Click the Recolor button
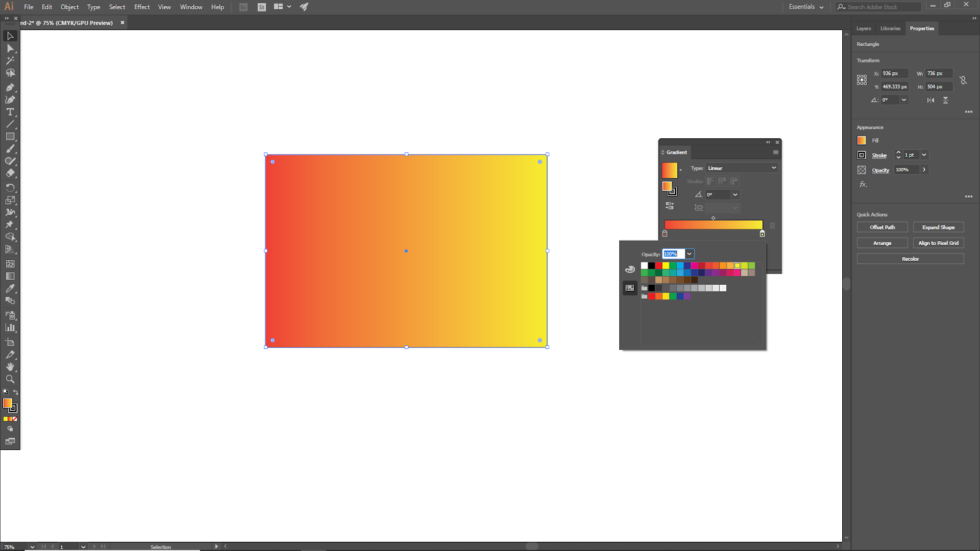The height and width of the screenshot is (551, 980). [910, 259]
